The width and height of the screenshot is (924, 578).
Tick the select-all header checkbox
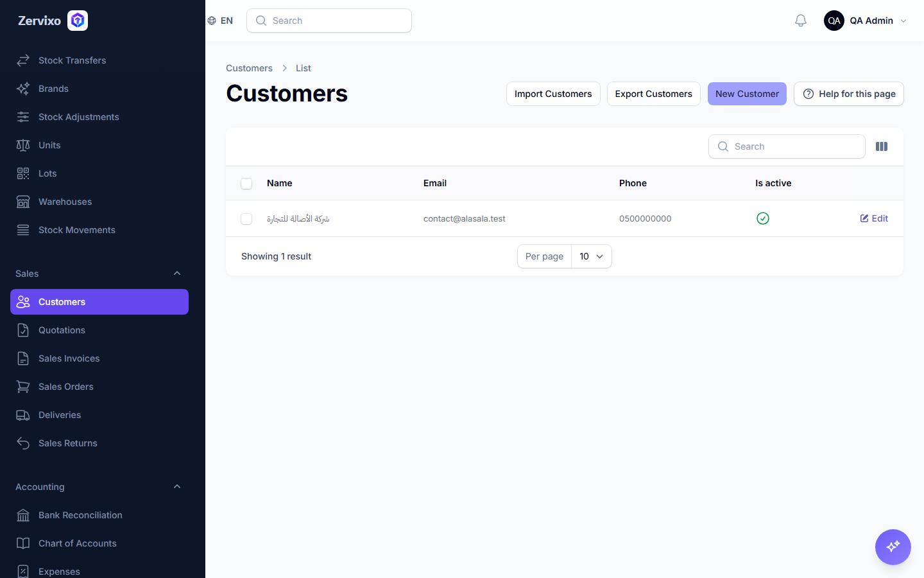click(246, 184)
